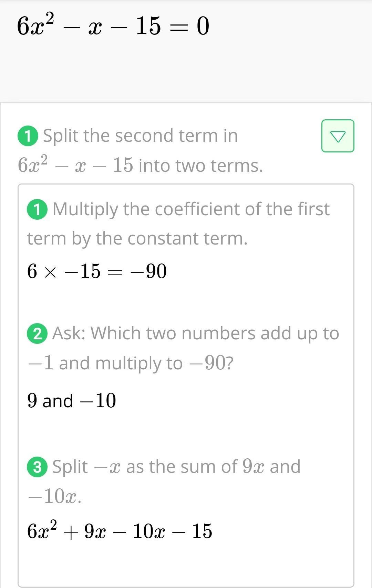
Task: Click the sub-step 2 green badge
Action: pos(37,333)
